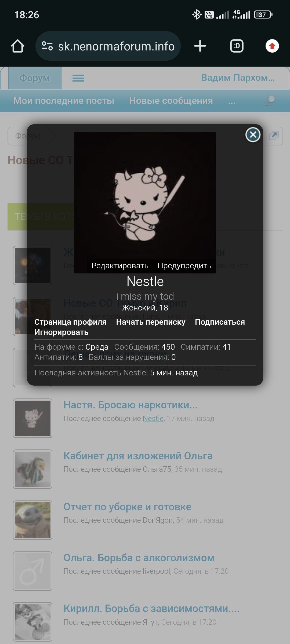Click Предупредить on the avatar
This screenshot has height=644, width=290.
[184, 266]
